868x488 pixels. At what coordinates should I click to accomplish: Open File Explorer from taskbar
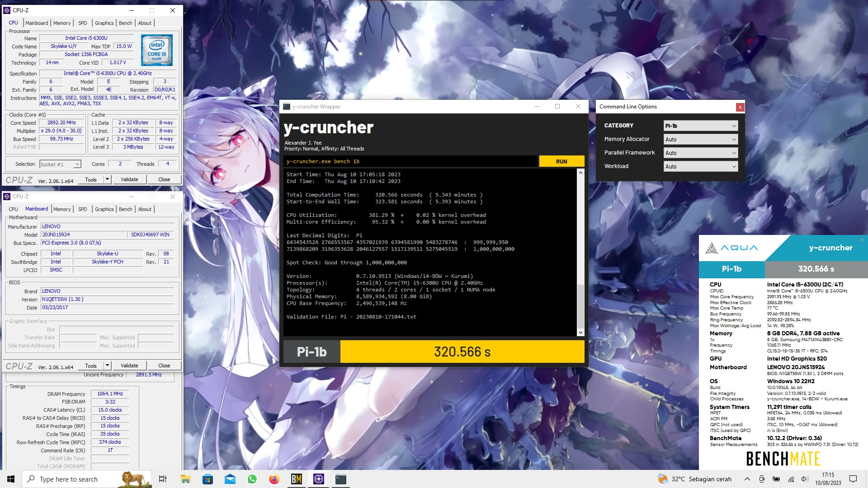click(x=185, y=479)
